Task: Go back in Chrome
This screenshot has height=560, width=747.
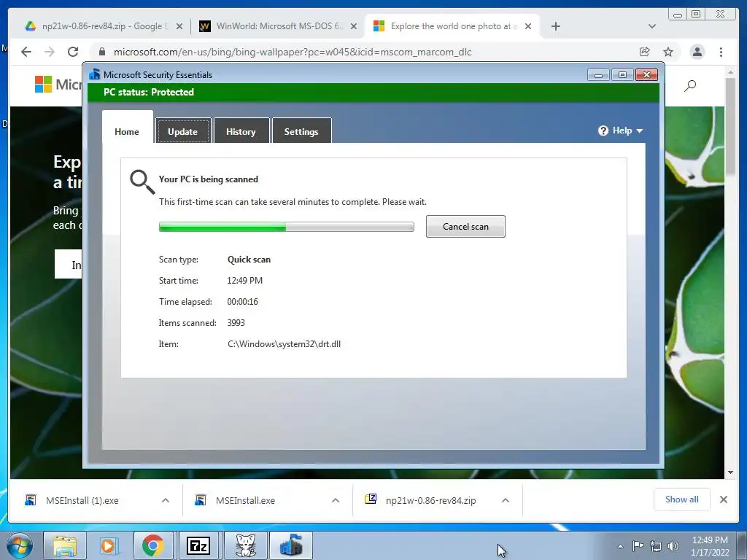Action: [x=26, y=52]
